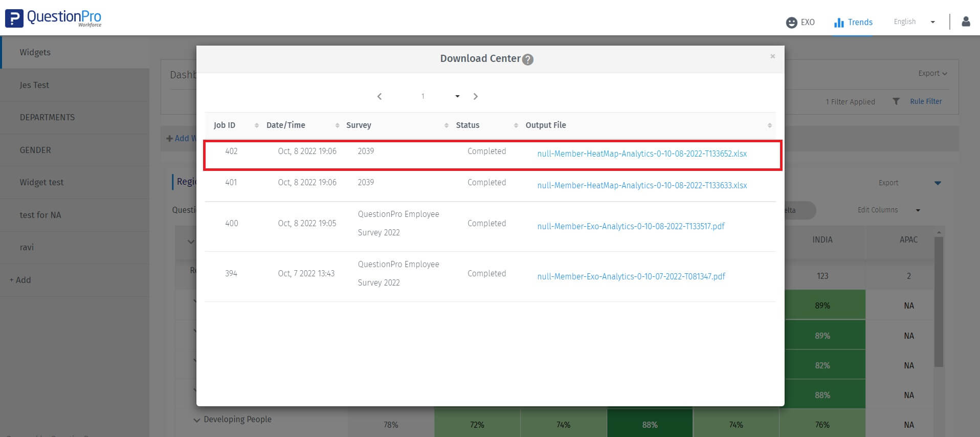Open the English language dropdown
The height and width of the screenshot is (437, 980).
pyautogui.click(x=915, y=22)
